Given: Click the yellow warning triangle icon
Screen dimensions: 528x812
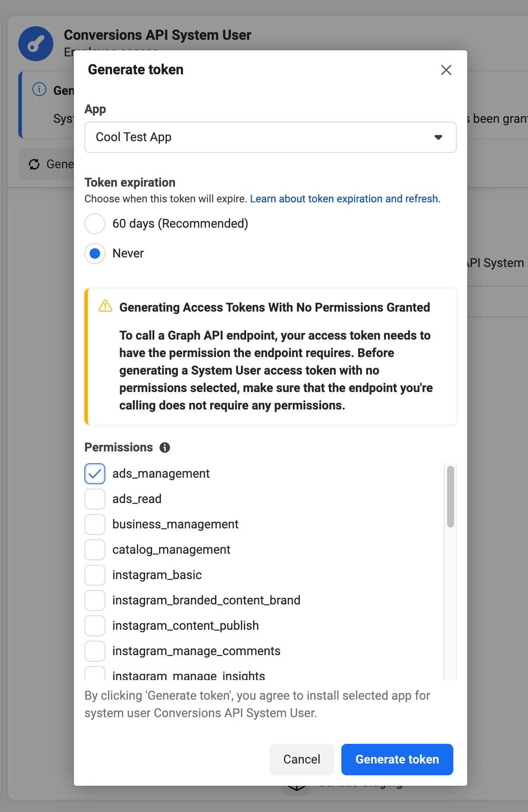Looking at the screenshot, I should pyautogui.click(x=105, y=306).
